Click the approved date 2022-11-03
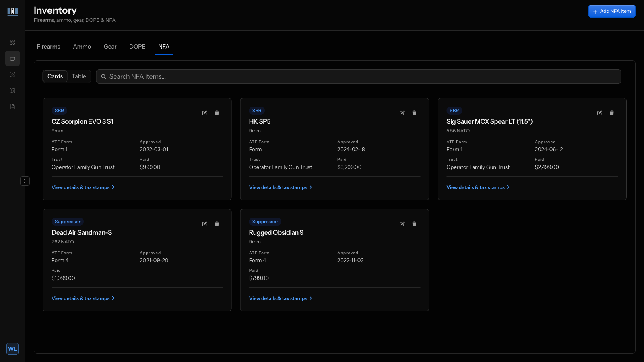Viewport: 644px width, 362px height. 351,260
